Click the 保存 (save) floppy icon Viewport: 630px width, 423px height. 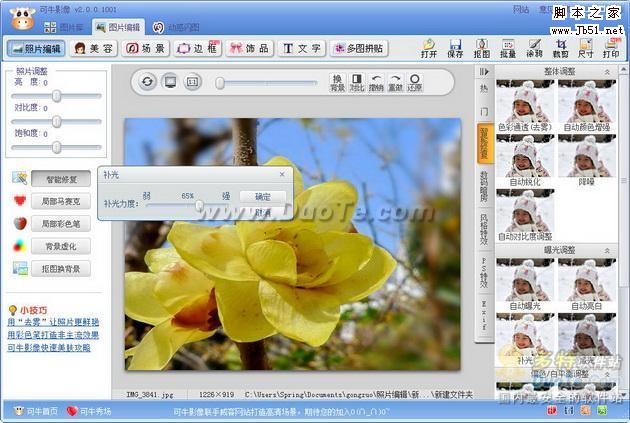[455, 49]
